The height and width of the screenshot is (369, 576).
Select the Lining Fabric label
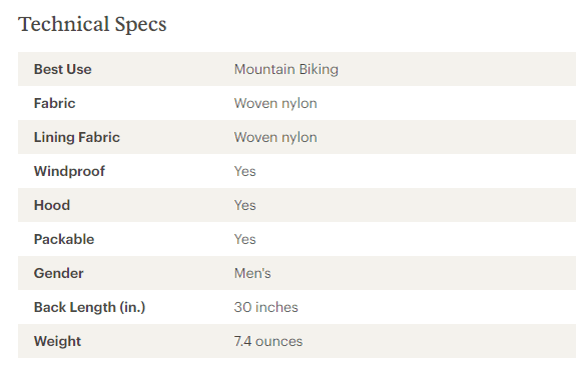[77, 137]
